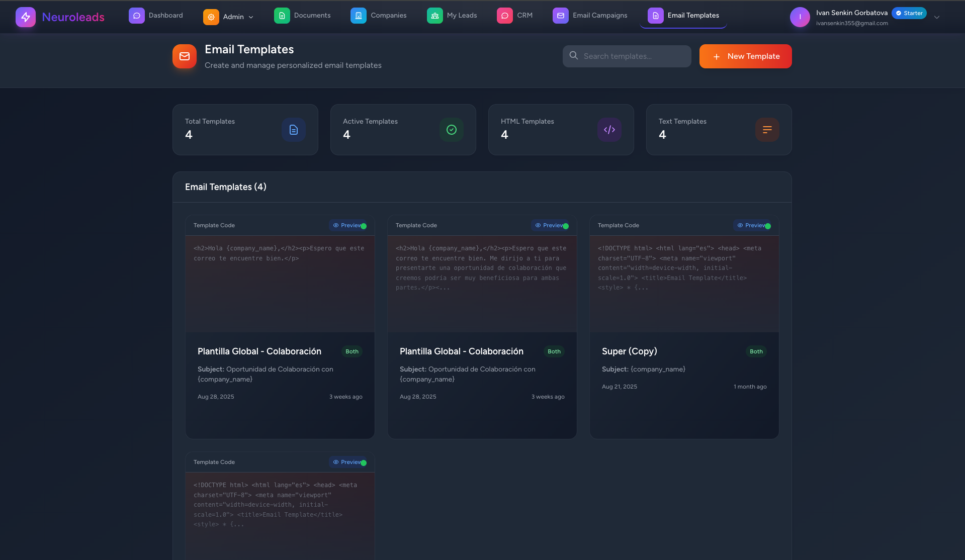Click the Total Templates stat card
The image size is (965, 560).
coord(245,130)
